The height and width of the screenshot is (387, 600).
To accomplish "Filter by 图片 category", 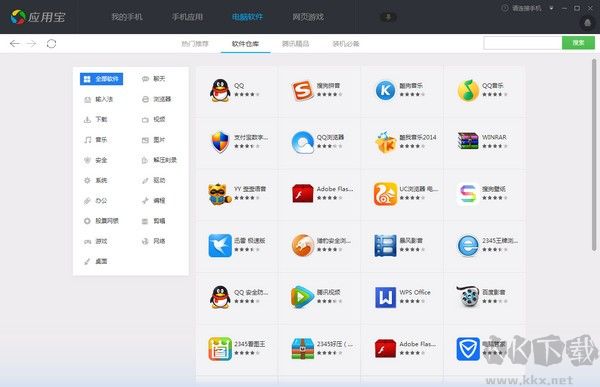I will 153,140.
